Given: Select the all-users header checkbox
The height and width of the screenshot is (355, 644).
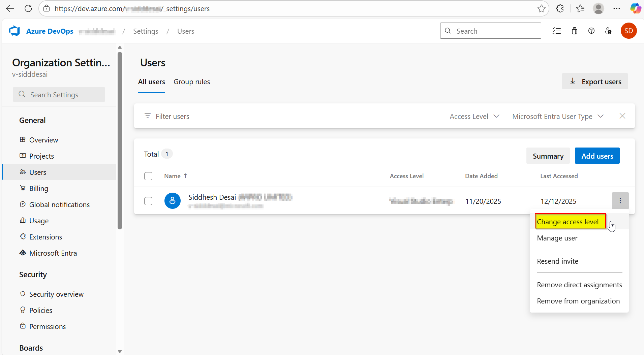Looking at the screenshot, I should (x=148, y=176).
